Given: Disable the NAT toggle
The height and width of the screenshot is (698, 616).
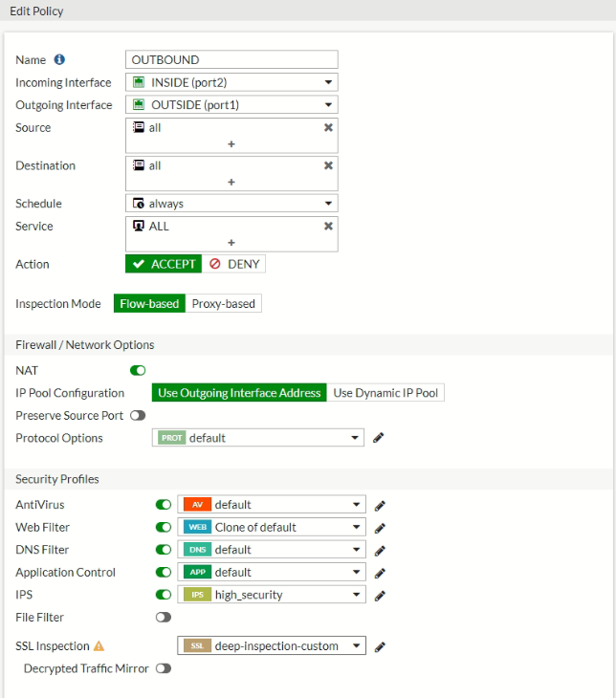Looking at the screenshot, I should click(138, 370).
